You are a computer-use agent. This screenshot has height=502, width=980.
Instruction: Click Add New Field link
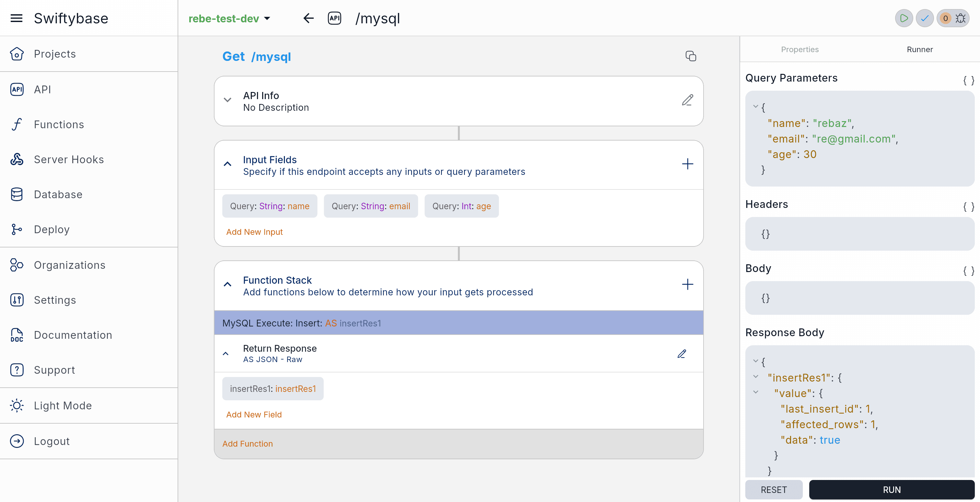[x=254, y=415]
